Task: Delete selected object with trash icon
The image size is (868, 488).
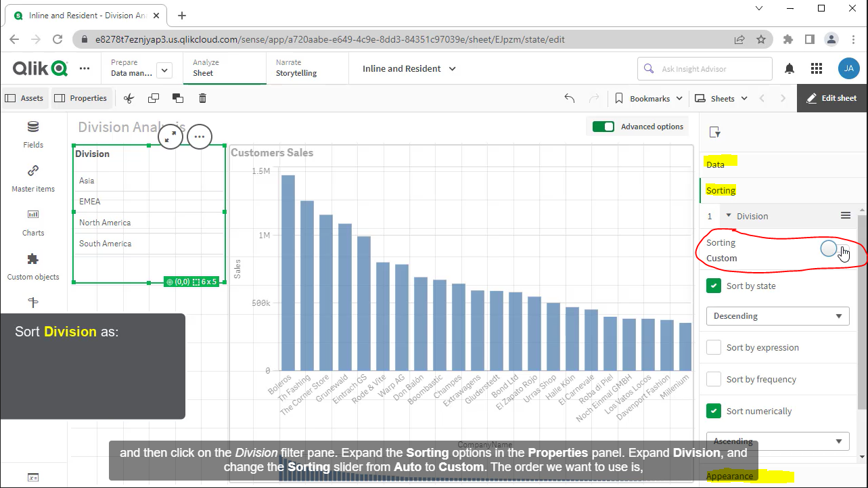Action: pos(202,98)
